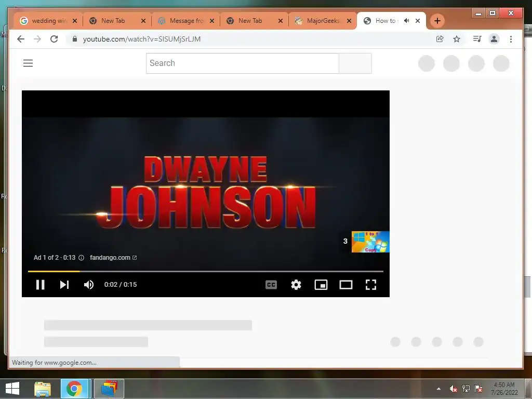
Task: Bookmark this page with star icon
Action: 457,39
